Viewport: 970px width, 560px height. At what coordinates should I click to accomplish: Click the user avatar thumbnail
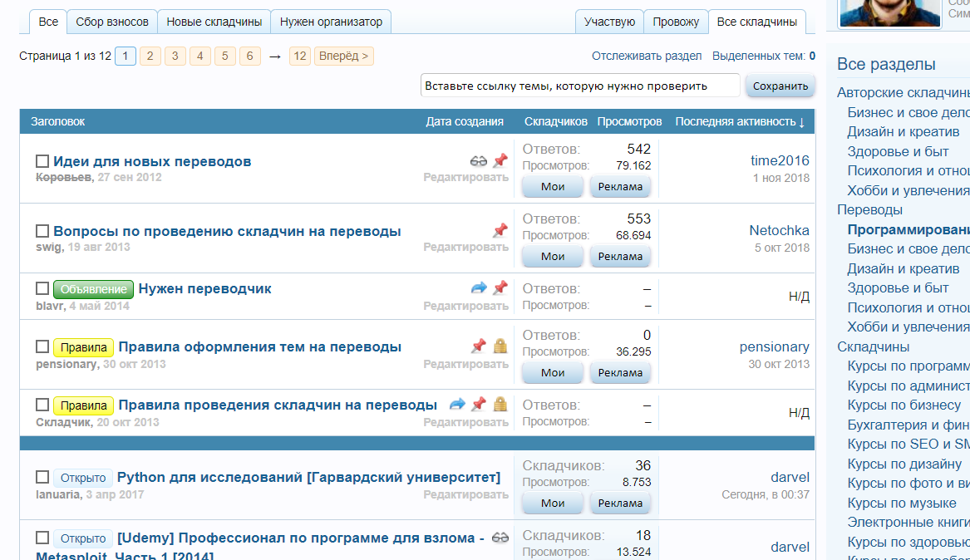point(890,12)
